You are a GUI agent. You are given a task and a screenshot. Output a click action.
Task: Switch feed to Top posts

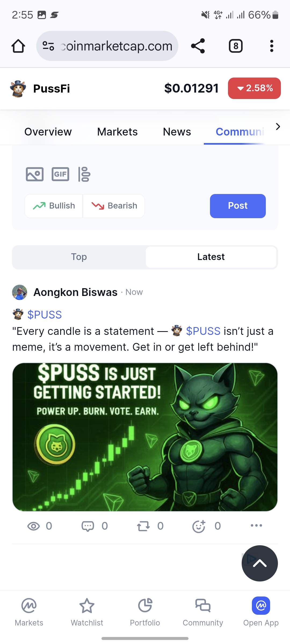tap(79, 257)
